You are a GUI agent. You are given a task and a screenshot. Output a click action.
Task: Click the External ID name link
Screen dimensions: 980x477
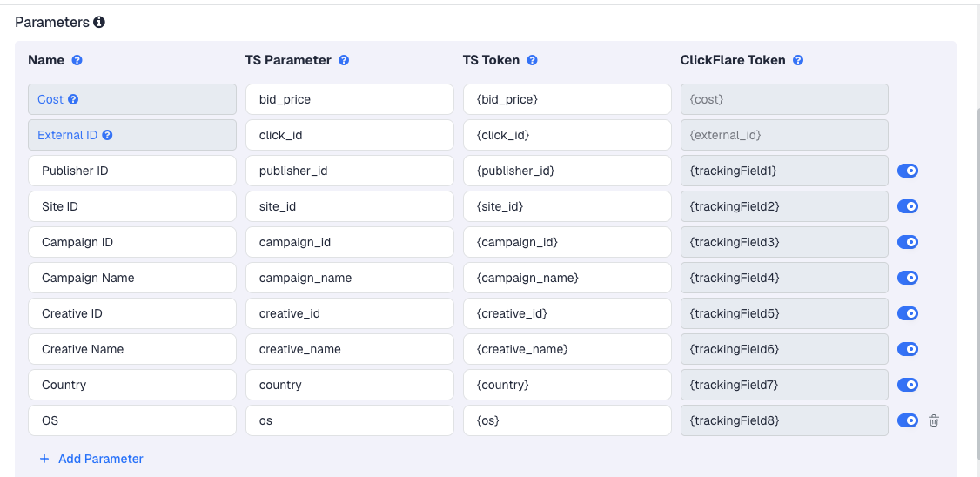tap(68, 135)
